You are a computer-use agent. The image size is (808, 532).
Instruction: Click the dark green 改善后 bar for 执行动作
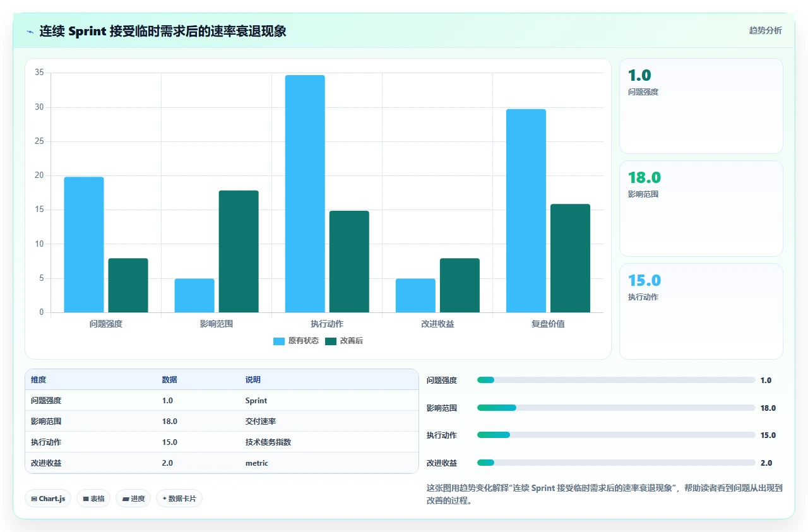point(349,261)
